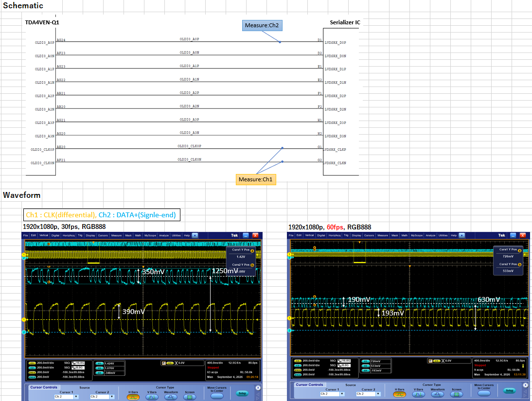
Task: Click Curs1 Y Pos marker 'a' in left scope
Action: point(252,251)
